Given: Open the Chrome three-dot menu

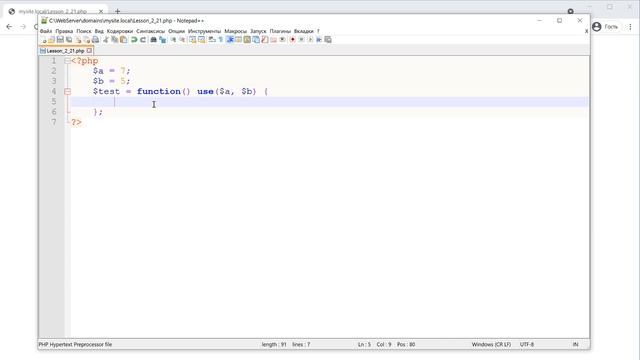Looking at the screenshot, I should (x=630, y=27).
